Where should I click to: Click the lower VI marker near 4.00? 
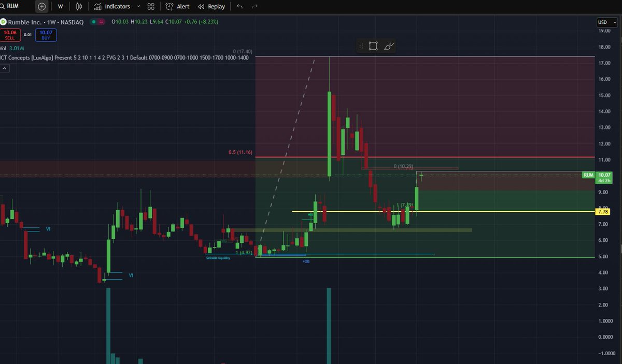click(x=131, y=275)
